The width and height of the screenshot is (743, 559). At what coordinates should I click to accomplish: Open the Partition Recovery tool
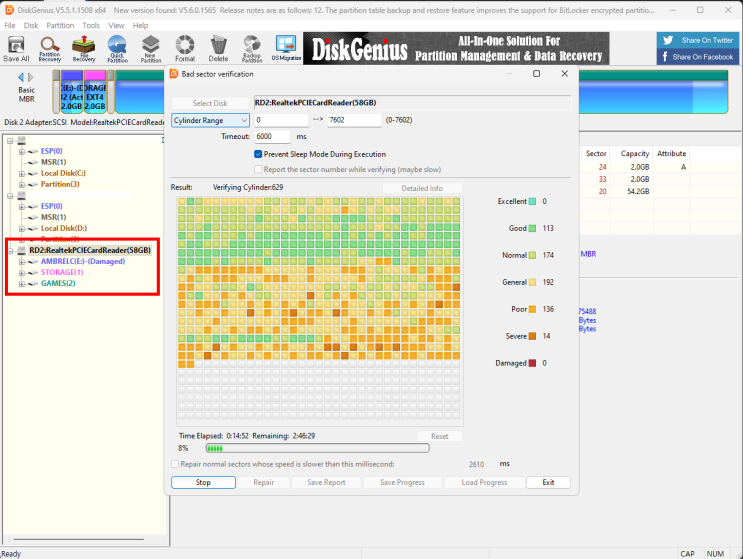pyautogui.click(x=50, y=49)
